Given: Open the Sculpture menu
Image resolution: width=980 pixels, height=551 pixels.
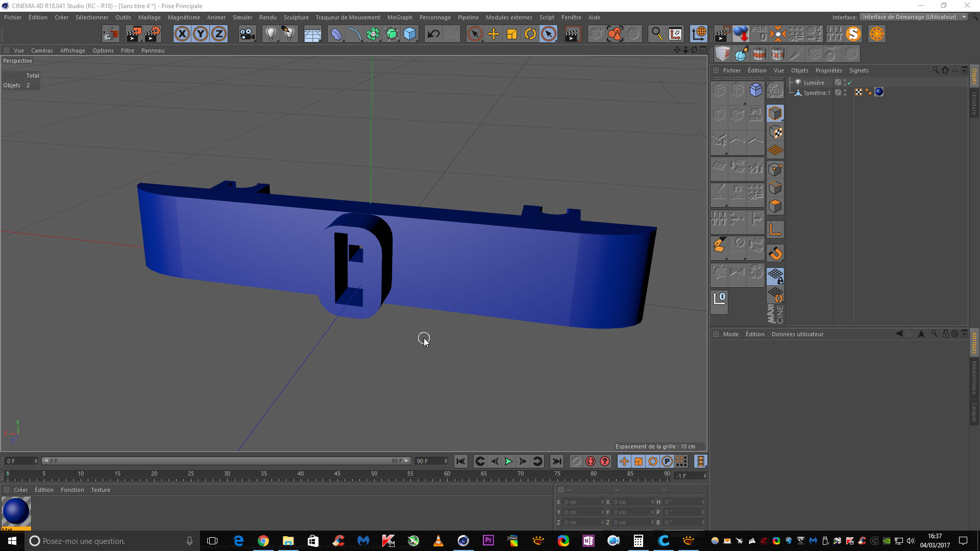Looking at the screenshot, I should click(296, 17).
